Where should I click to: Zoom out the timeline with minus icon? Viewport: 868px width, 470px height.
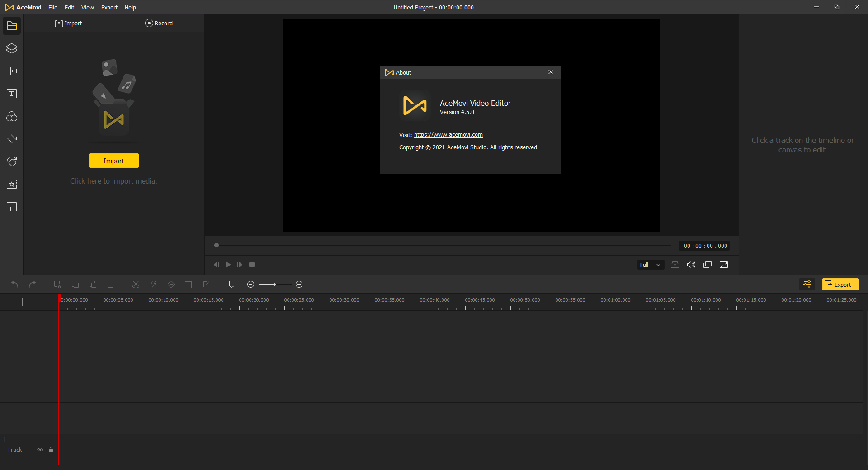[250, 284]
